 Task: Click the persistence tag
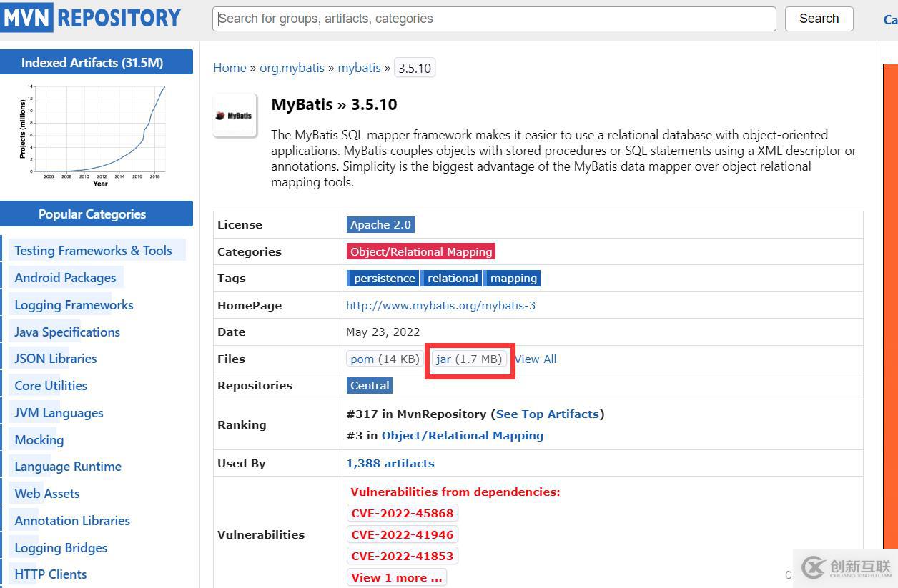click(384, 279)
